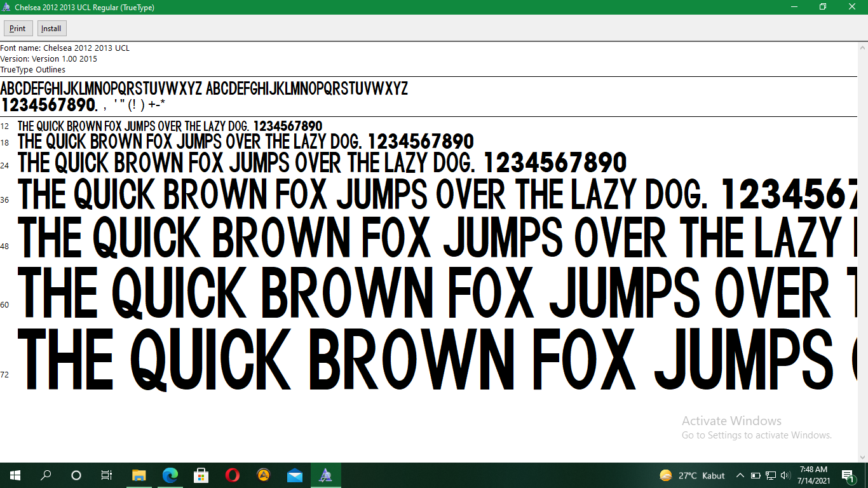Click the 'TrueType Outlines' text
Viewport: 868px width, 488px height.
[33, 70]
